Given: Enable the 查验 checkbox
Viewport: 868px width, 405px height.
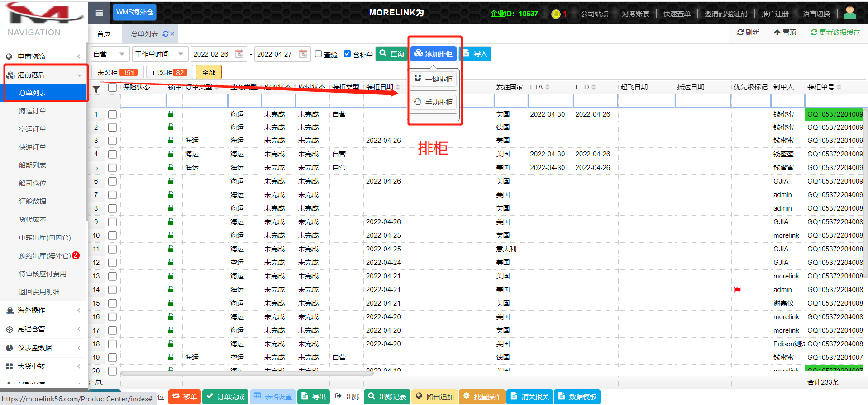Looking at the screenshot, I should tap(319, 54).
